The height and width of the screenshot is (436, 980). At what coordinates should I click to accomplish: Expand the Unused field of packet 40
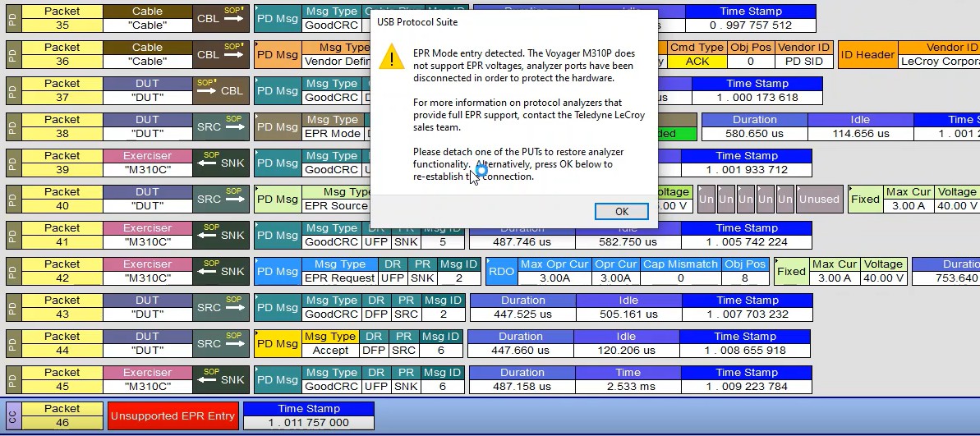(819, 200)
